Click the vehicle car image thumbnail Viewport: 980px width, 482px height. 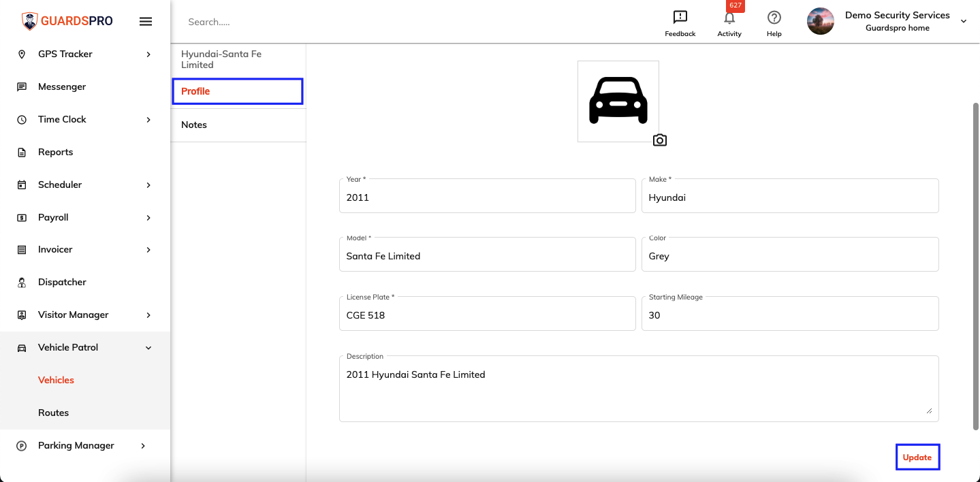click(618, 101)
